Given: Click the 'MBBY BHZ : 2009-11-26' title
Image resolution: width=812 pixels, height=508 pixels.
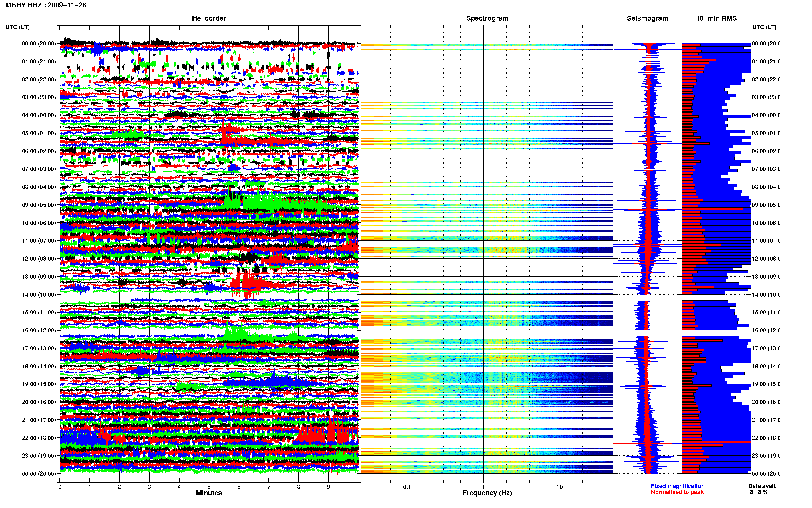Looking at the screenshot, I should [46, 5].
